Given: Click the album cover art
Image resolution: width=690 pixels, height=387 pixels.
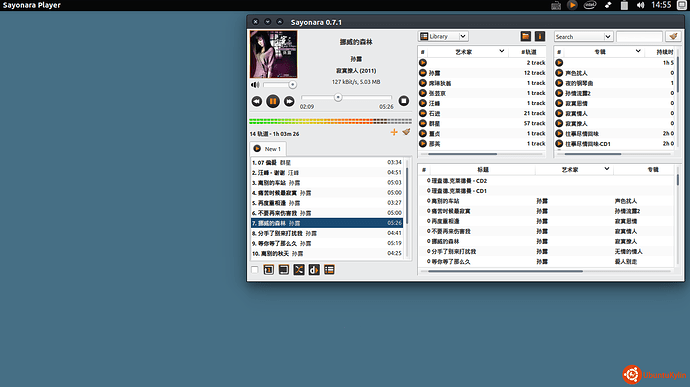Looking at the screenshot, I should tap(273, 54).
